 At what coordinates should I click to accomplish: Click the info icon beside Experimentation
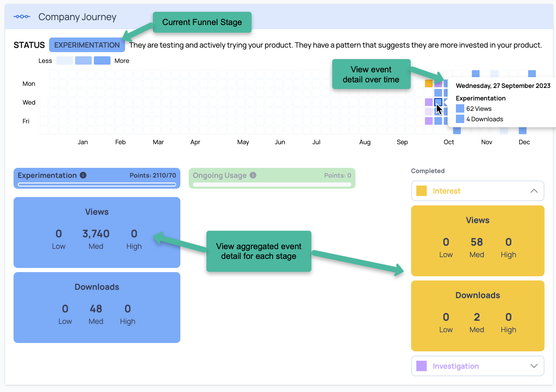click(83, 175)
